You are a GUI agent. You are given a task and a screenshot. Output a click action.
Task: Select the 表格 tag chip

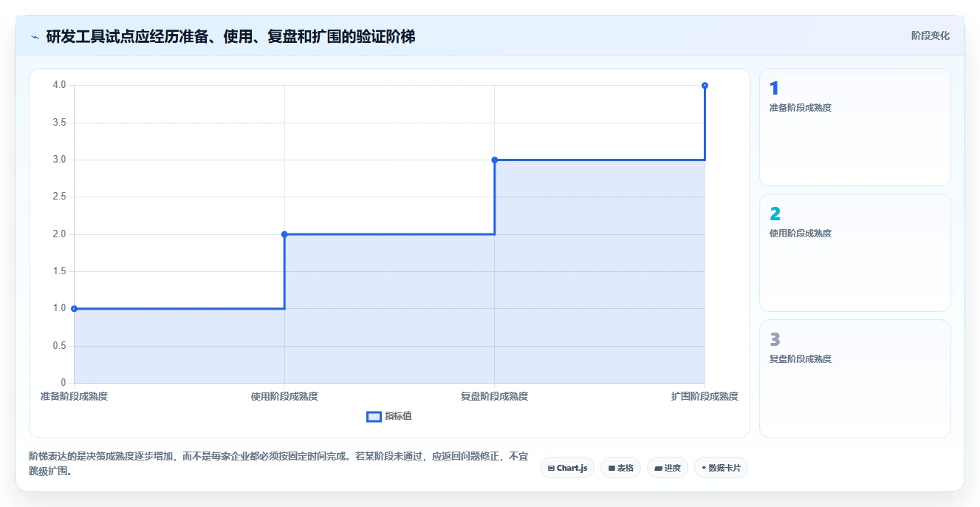click(620, 468)
